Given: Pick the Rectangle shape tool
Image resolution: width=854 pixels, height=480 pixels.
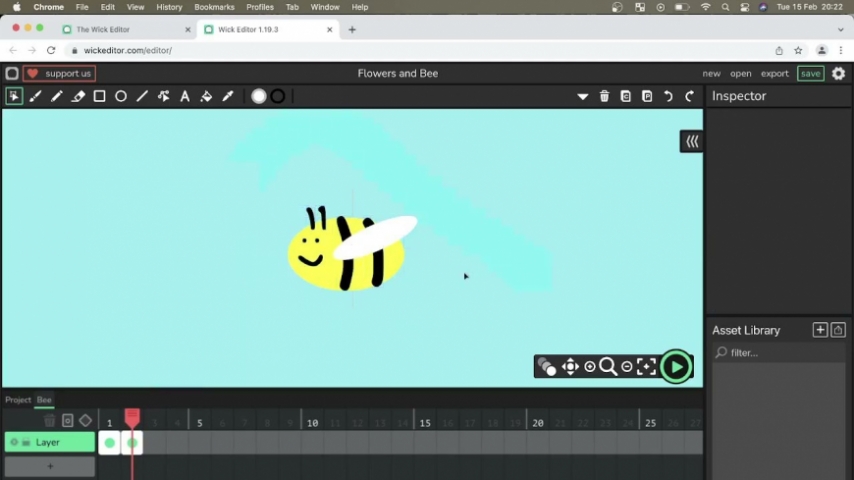Looking at the screenshot, I should (99, 97).
